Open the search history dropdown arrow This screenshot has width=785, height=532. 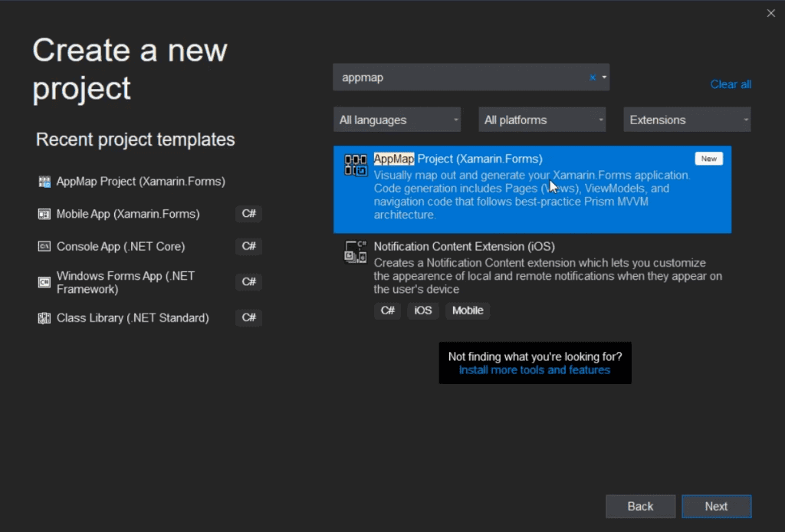604,77
